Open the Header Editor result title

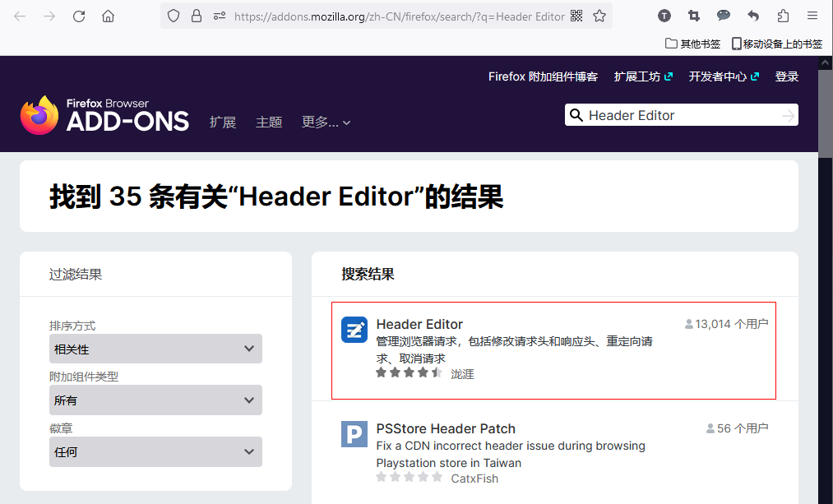[419, 324]
